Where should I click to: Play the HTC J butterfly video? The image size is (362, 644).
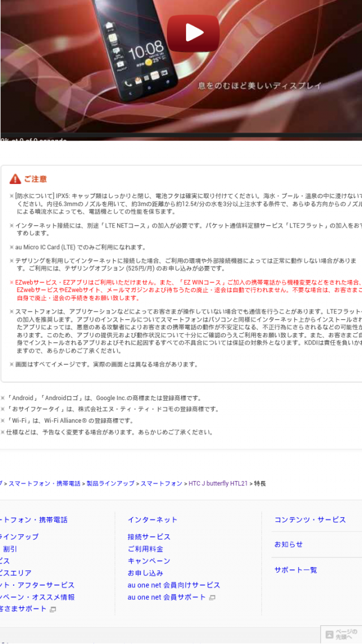click(193, 33)
